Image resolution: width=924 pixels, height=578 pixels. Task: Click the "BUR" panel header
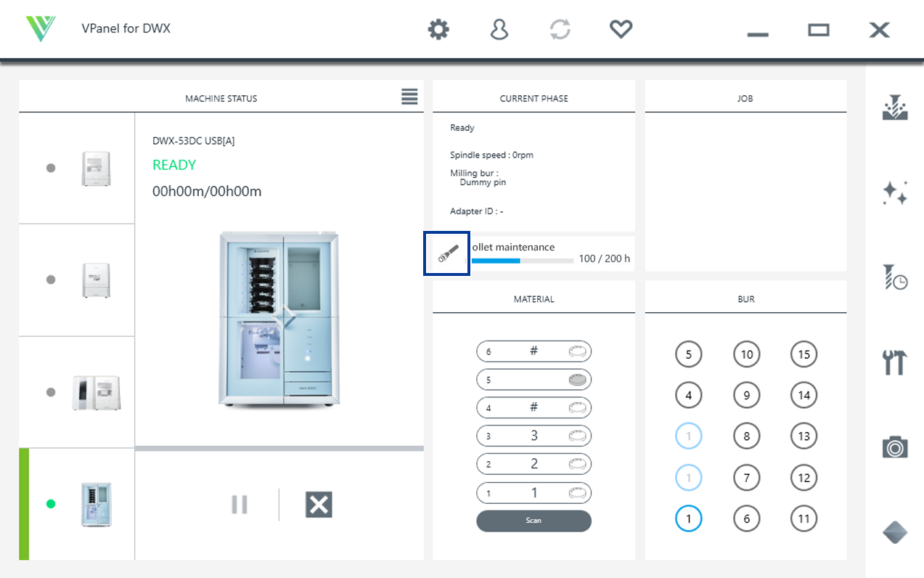tap(745, 298)
